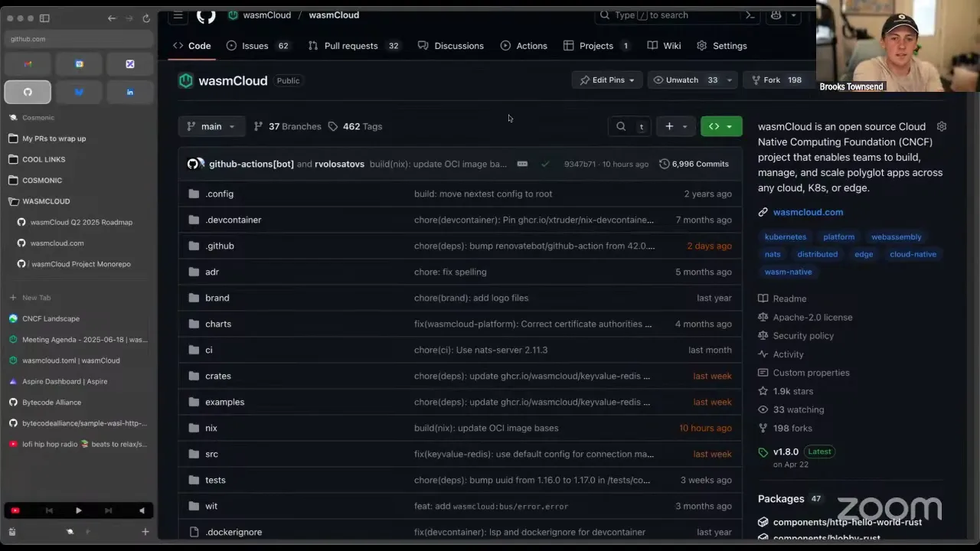980x551 pixels.
Task: Click the .dockerignore file icon
Action: pos(194,532)
